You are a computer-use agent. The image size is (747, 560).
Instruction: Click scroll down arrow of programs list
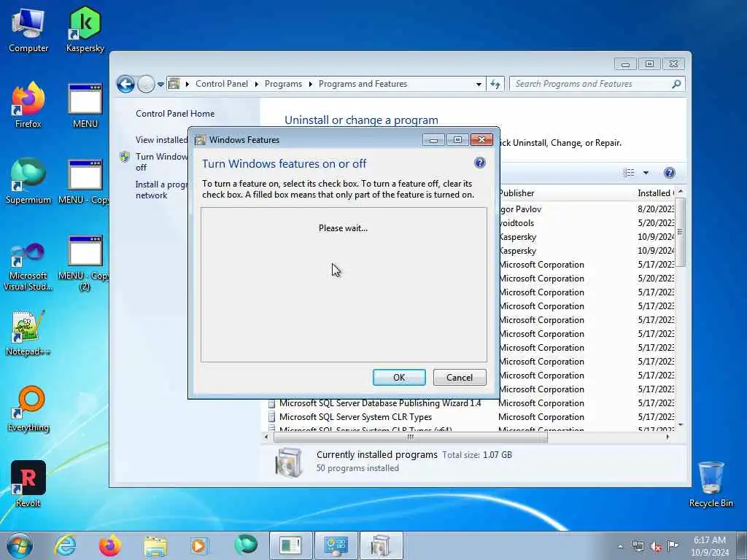(681, 424)
